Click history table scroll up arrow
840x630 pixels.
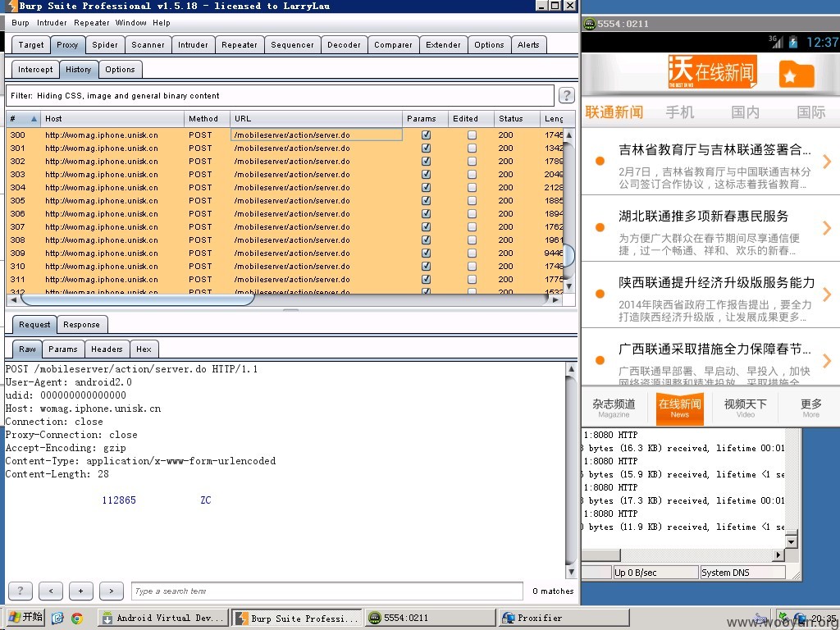(569, 135)
